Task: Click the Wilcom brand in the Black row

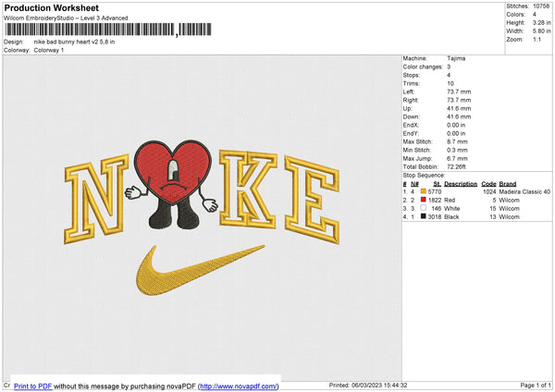Action: (509, 217)
